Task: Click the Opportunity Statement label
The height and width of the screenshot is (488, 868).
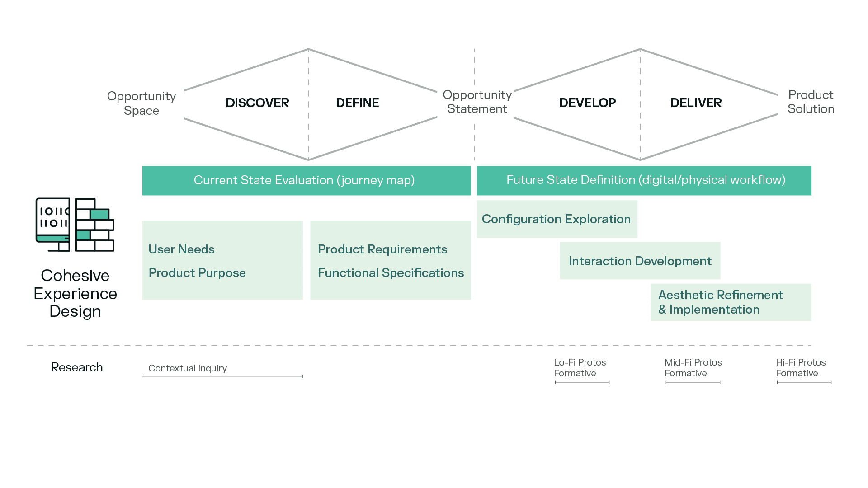Action: [x=477, y=102]
